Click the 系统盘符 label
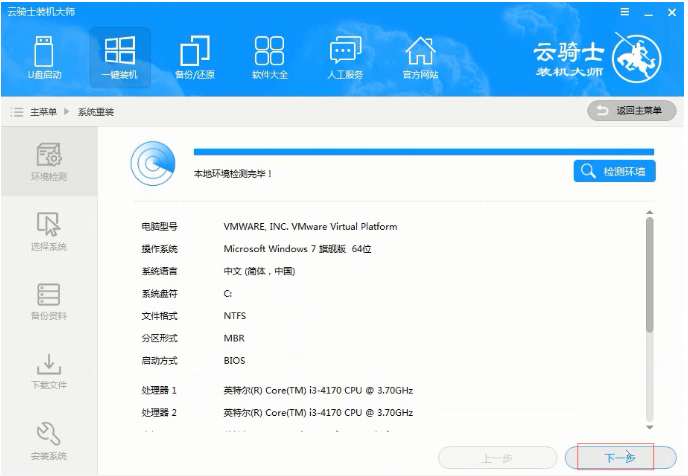688x476 pixels. [x=159, y=293]
